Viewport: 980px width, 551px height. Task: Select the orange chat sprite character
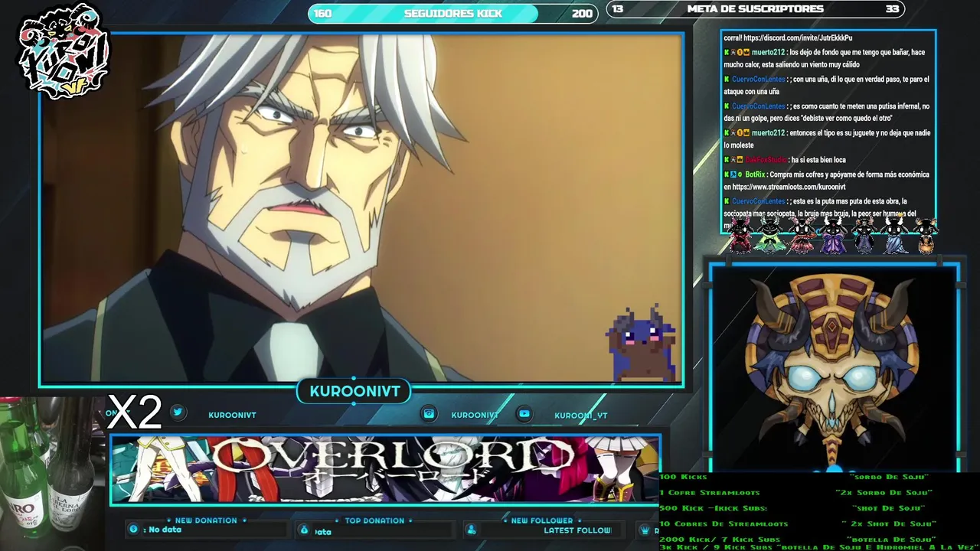click(926, 235)
